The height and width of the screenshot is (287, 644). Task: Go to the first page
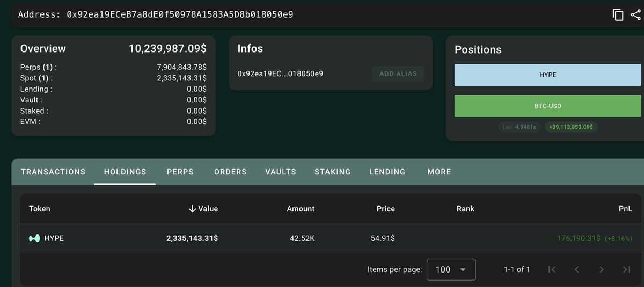[552, 269]
